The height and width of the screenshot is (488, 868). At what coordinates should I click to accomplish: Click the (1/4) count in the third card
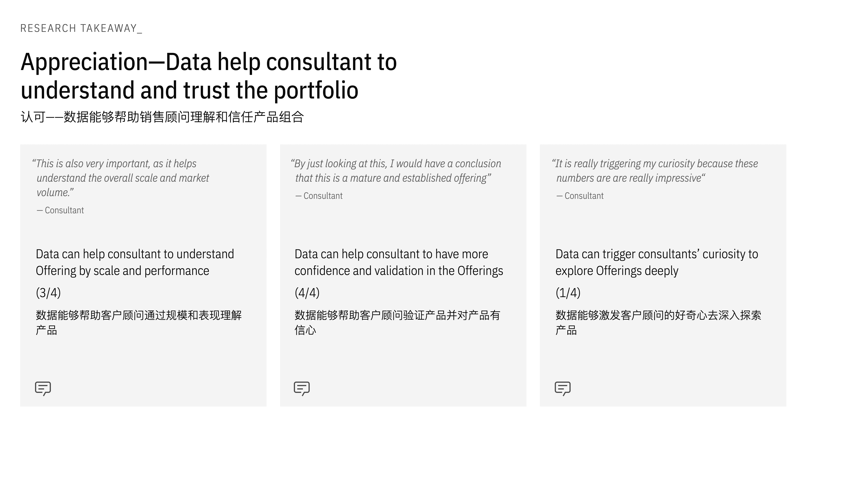pyautogui.click(x=568, y=293)
